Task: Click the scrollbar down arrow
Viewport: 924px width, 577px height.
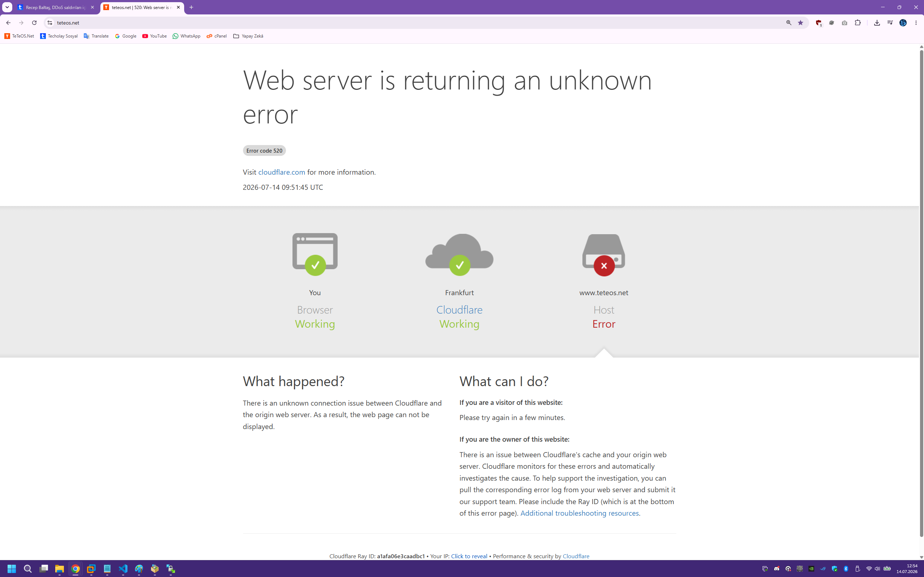Action: click(x=921, y=557)
